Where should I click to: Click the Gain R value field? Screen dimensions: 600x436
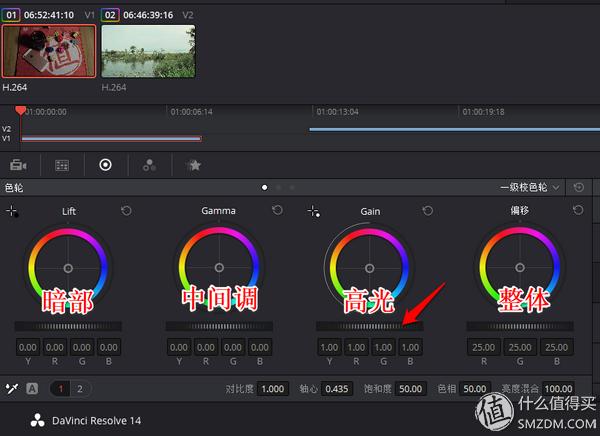(x=356, y=347)
